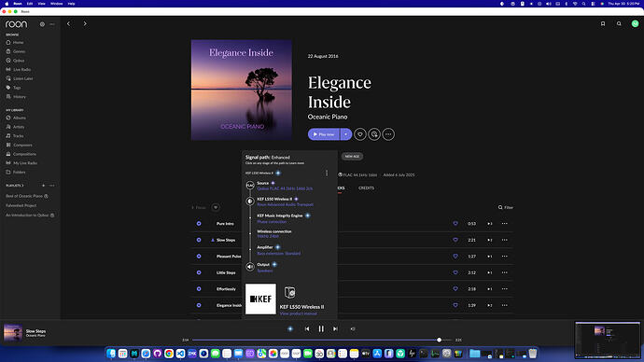The height and width of the screenshot is (362, 644).
Task: Click the Elegance Inside album cover
Action: [x=242, y=90]
